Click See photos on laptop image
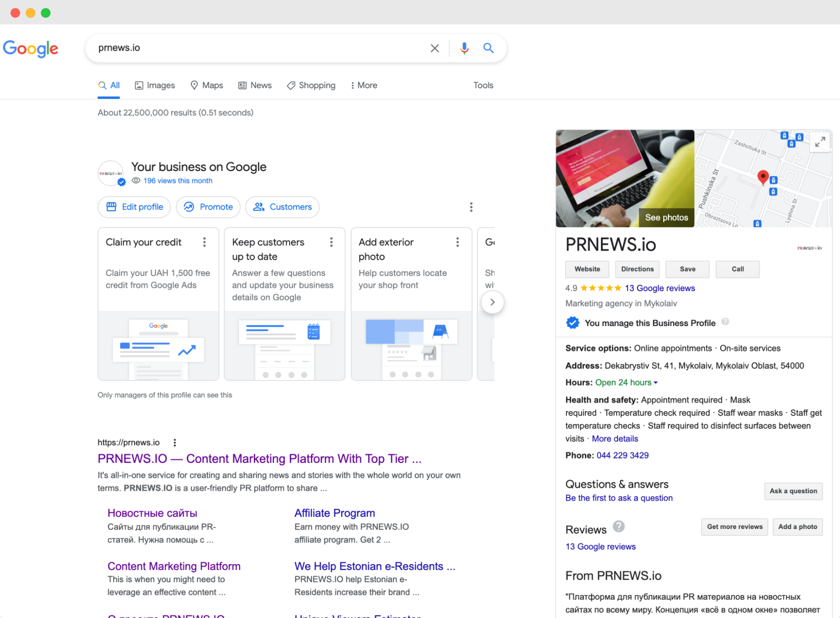This screenshot has width=840, height=618. click(666, 218)
